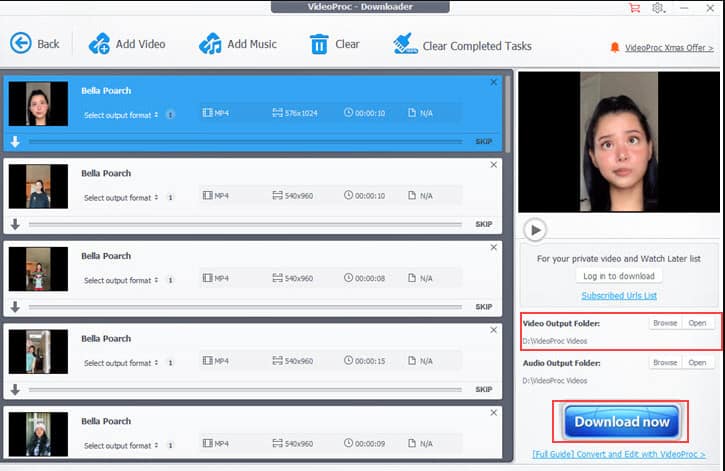725x471 pixels.
Task: Skip the second 00:00:10 task
Action: (x=484, y=224)
